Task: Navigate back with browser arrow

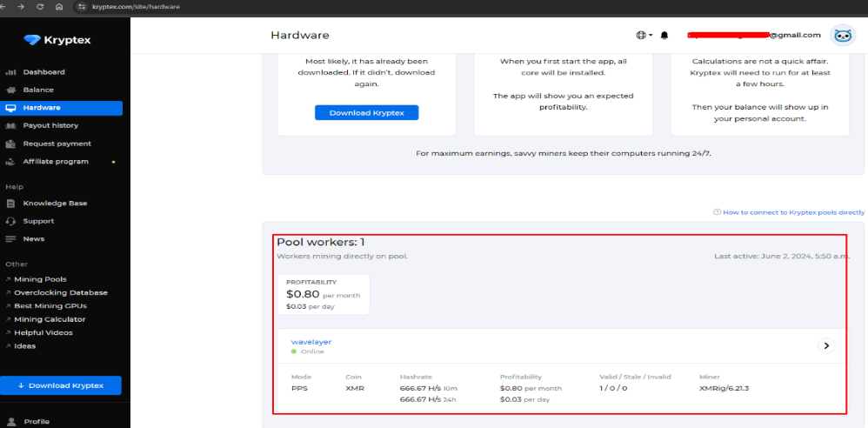Action: pyautogui.click(x=3, y=7)
